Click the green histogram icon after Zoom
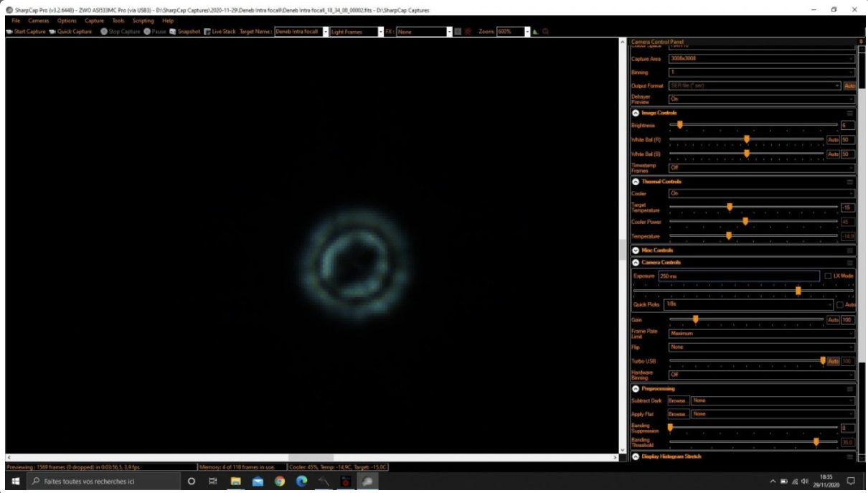The image size is (868, 493). coord(536,32)
